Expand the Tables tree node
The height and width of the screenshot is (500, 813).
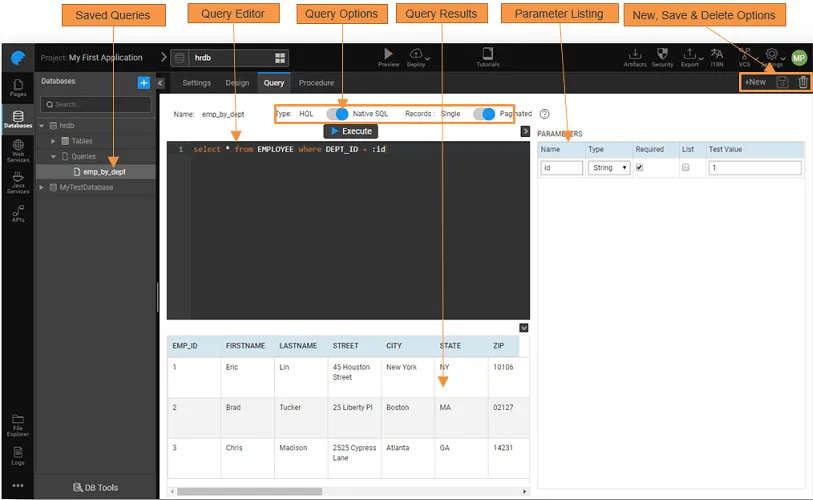point(53,141)
